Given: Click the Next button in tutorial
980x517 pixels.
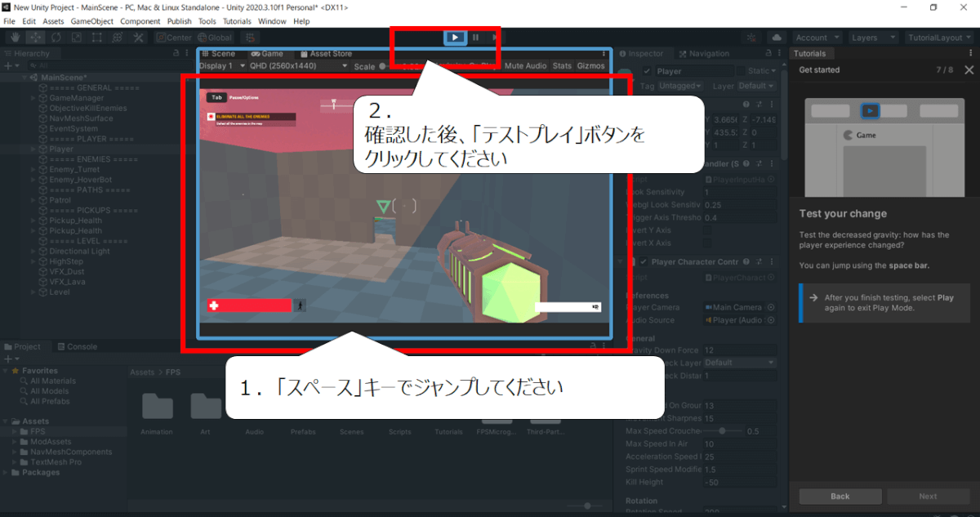Looking at the screenshot, I should (x=928, y=496).
